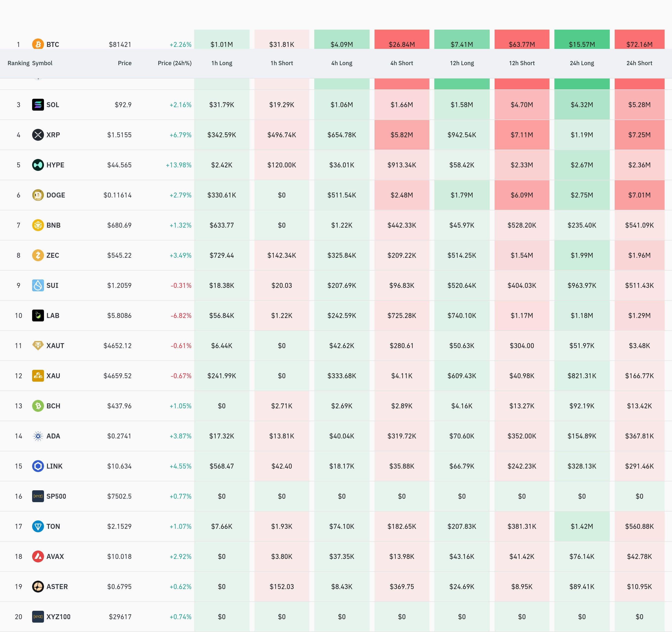The image size is (672, 632).
Task: Click the DOGE coin icon
Action: point(38,195)
